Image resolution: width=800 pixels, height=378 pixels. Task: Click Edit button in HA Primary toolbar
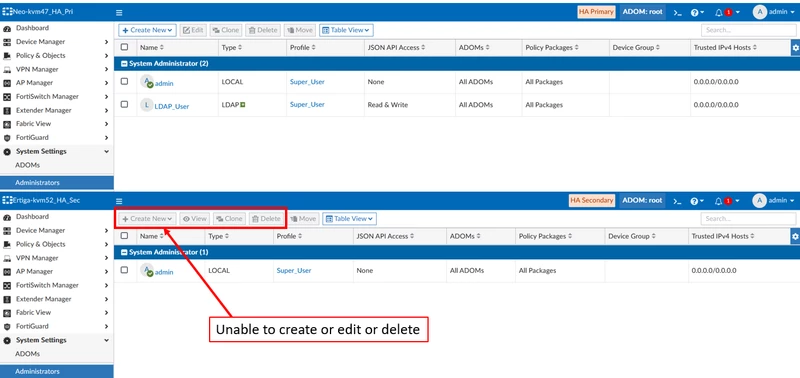click(193, 30)
